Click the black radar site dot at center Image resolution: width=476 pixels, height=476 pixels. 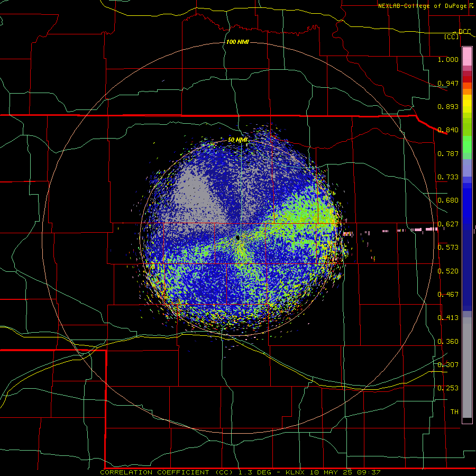[x=237, y=237]
